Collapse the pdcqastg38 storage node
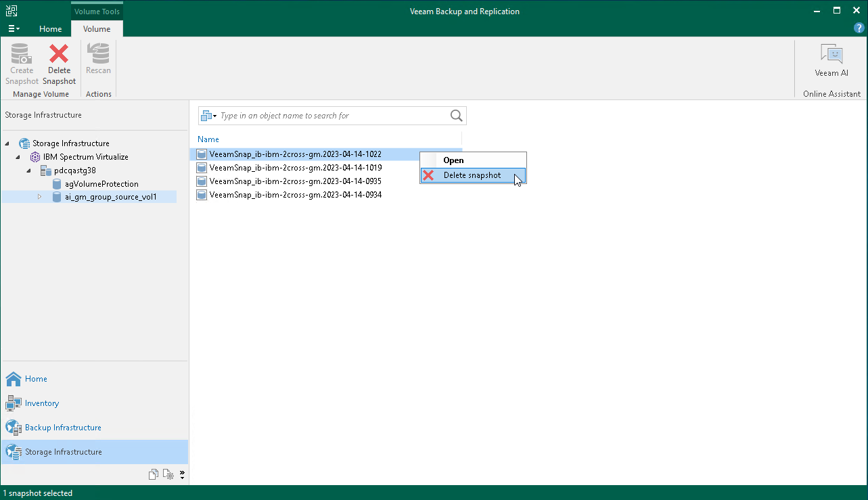 29,171
